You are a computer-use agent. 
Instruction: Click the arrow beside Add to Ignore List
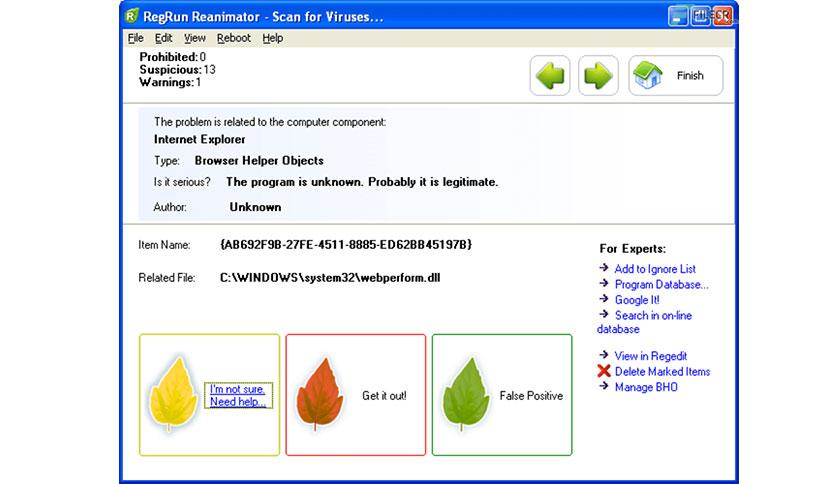(604, 268)
